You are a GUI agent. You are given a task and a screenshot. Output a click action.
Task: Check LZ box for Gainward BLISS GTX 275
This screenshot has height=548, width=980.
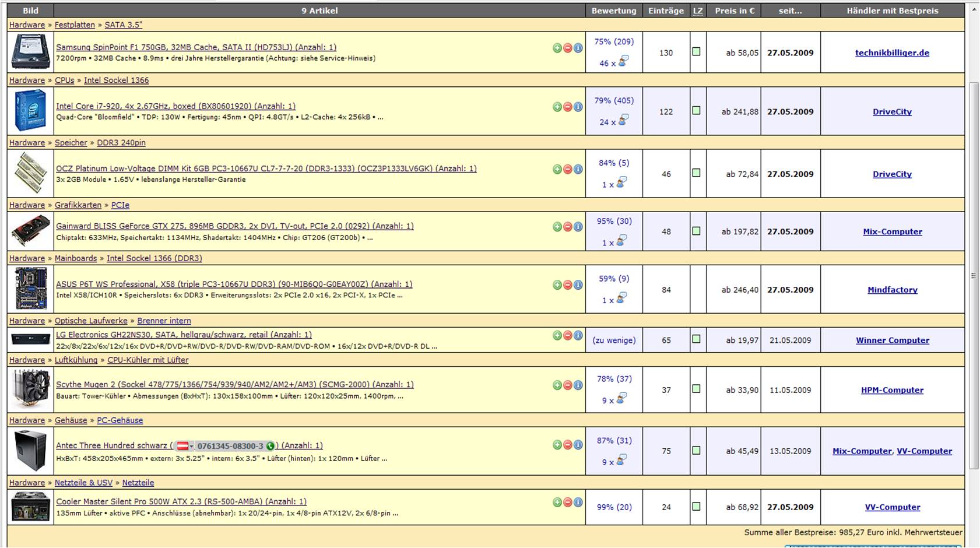[x=696, y=231]
